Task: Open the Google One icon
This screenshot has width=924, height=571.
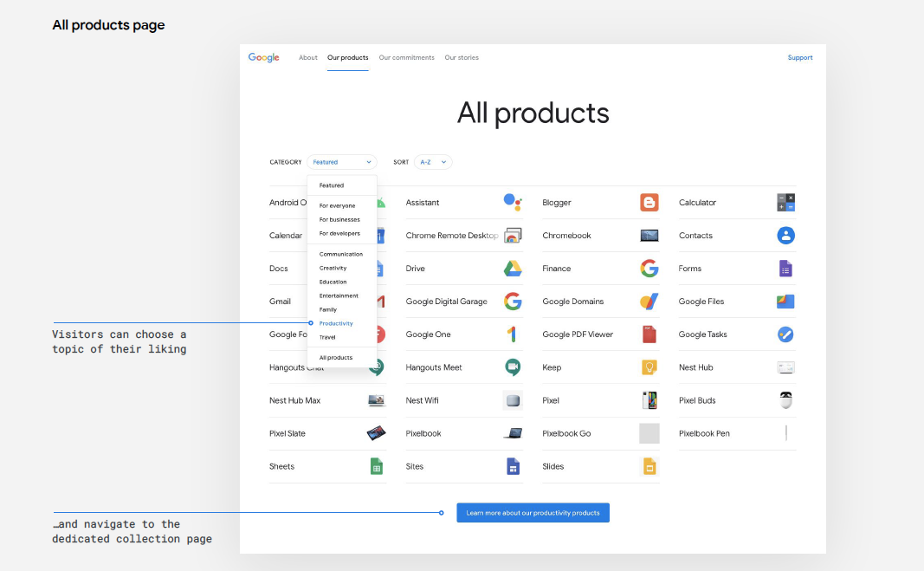Action: point(512,334)
